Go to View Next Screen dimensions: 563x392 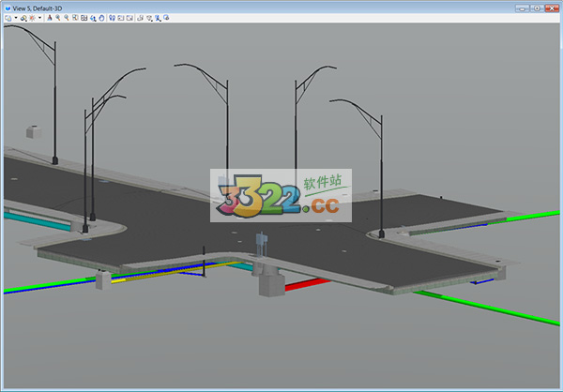point(129,18)
